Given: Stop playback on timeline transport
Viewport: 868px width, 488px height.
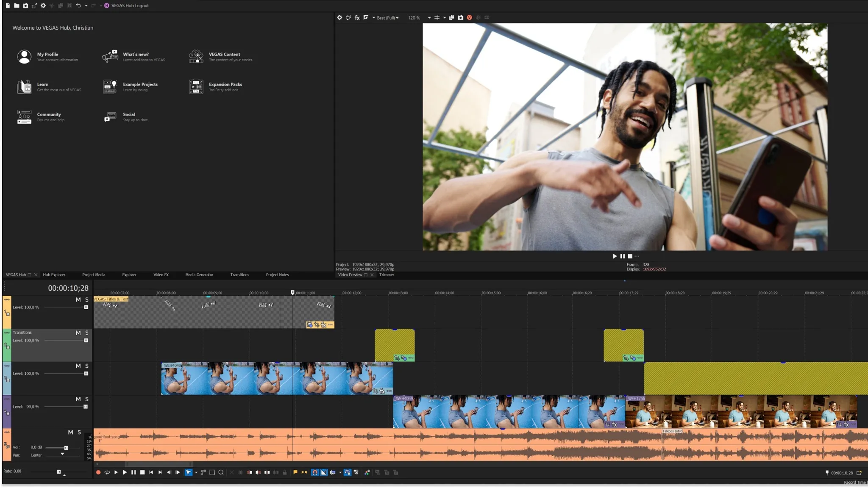Looking at the screenshot, I should 142,472.
